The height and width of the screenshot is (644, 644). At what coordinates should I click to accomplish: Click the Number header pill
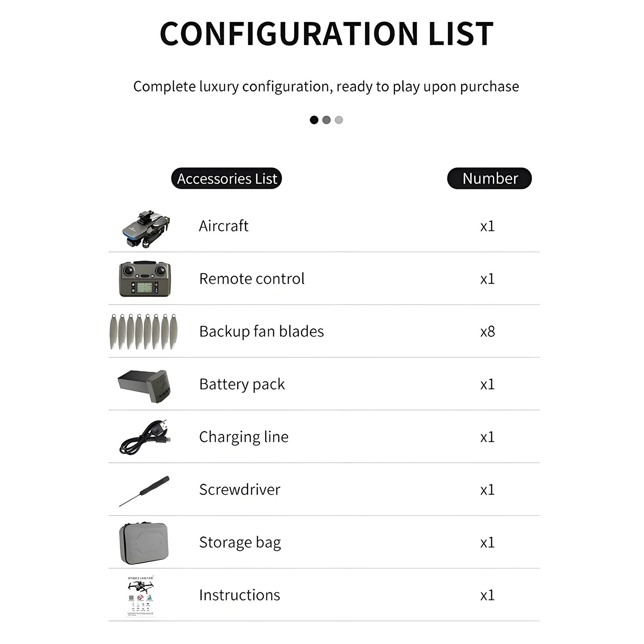[x=489, y=179]
